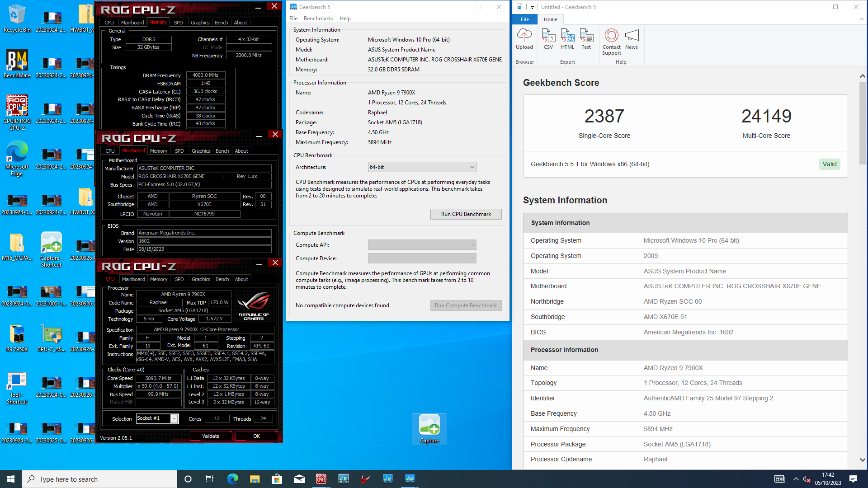Open Microsoft Store from the taskbar
Screen dimensions: 868x488
pos(277,479)
